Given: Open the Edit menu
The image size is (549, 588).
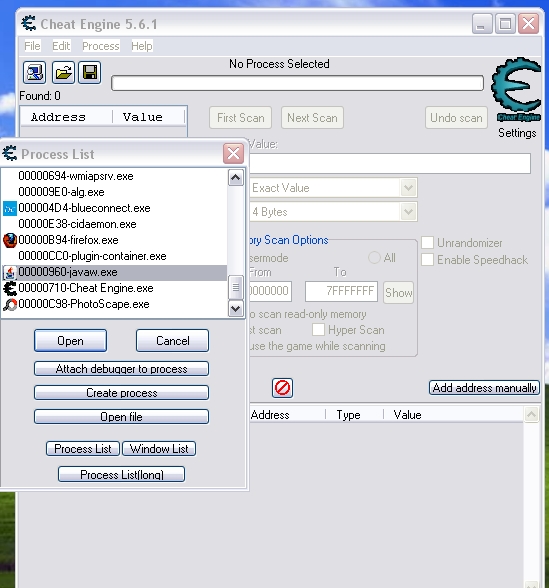Looking at the screenshot, I should (x=61, y=46).
